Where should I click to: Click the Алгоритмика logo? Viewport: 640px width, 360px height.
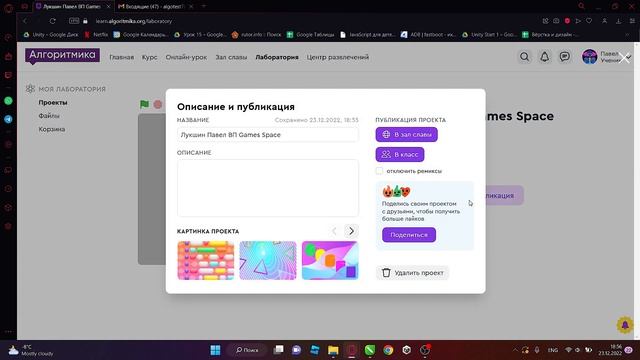(x=62, y=56)
